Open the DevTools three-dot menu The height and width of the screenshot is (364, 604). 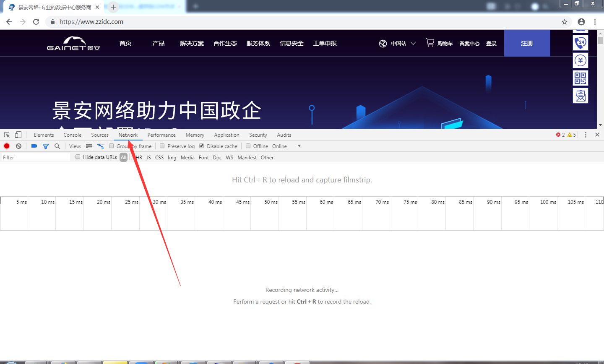(x=586, y=135)
